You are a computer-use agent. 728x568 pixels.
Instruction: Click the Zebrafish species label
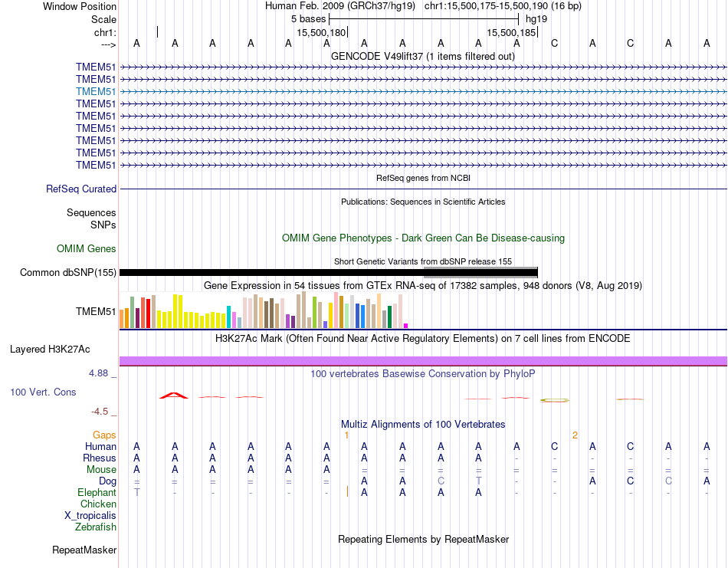click(x=96, y=527)
